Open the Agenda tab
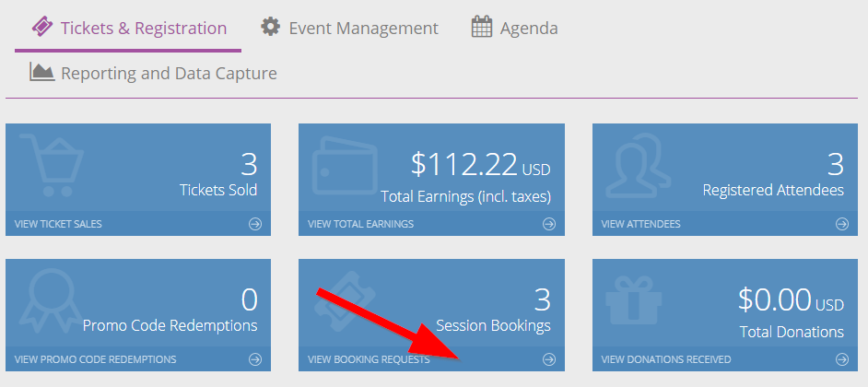The width and height of the screenshot is (868, 387). (x=515, y=28)
